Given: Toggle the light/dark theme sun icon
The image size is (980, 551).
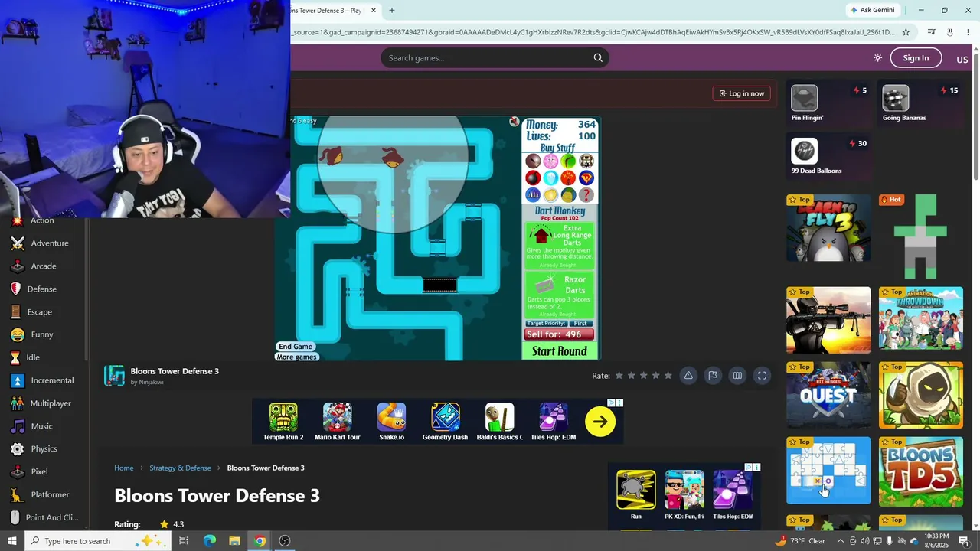Looking at the screenshot, I should click(x=877, y=58).
